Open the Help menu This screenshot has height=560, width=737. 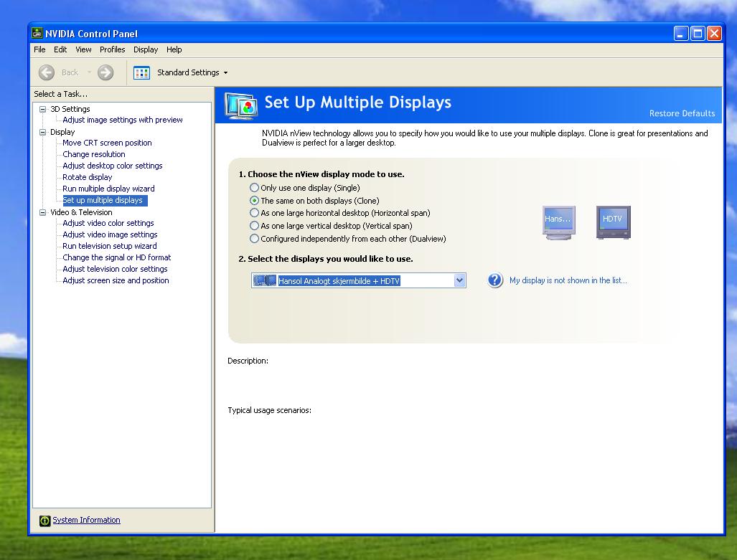click(x=174, y=49)
